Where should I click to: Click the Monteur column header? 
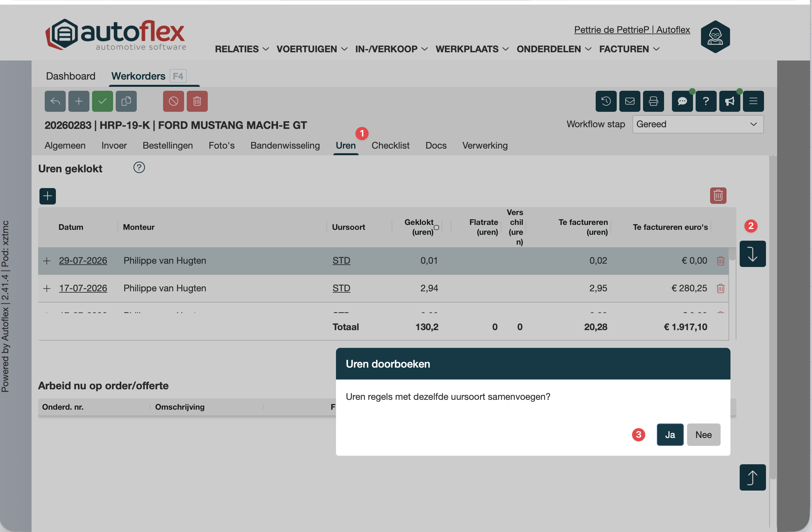[x=138, y=227]
